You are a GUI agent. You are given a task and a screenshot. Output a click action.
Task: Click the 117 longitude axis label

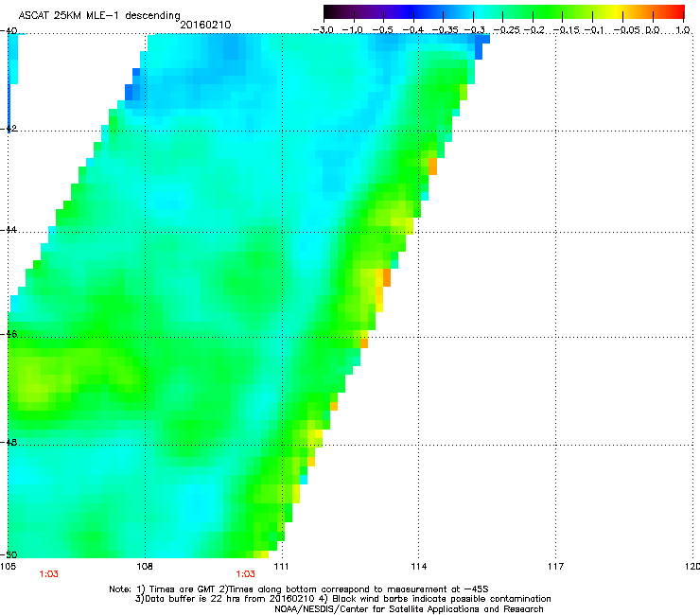[555, 567]
